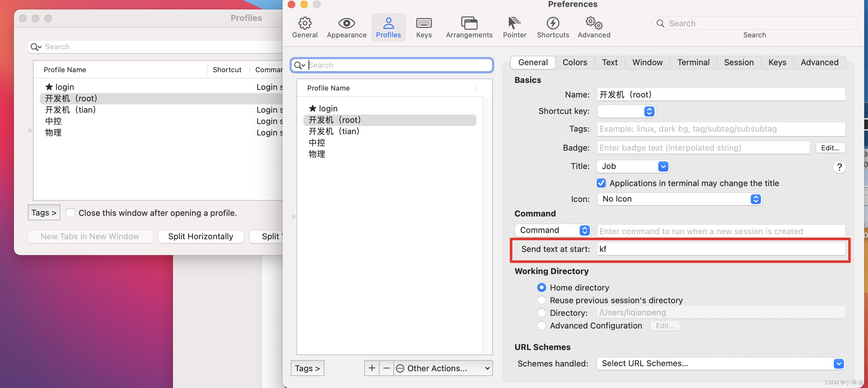Viewport: 868px width, 388px height.
Task: Select 开发机 (tian) in Profiles window
Action: [x=161, y=110]
